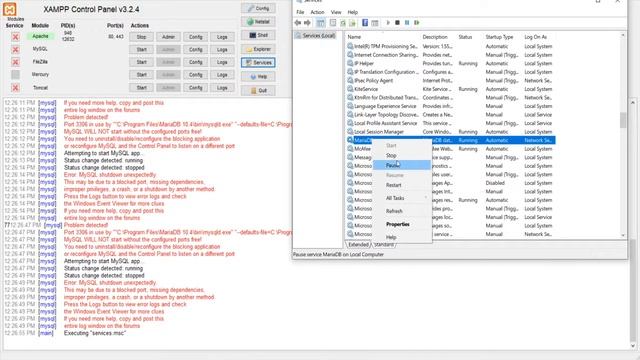This screenshot has height=360, width=640.
Task: Click the Services list vertical scrollbar
Action: click(x=623, y=135)
